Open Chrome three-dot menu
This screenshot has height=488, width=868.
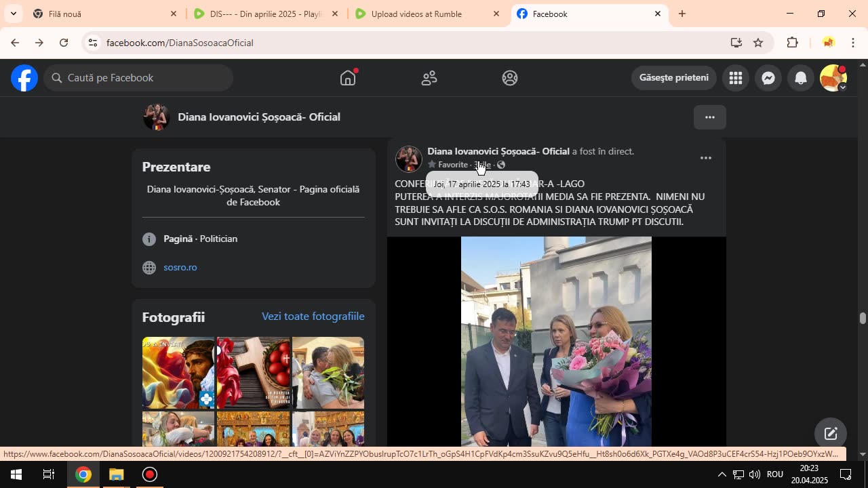(853, 43)
